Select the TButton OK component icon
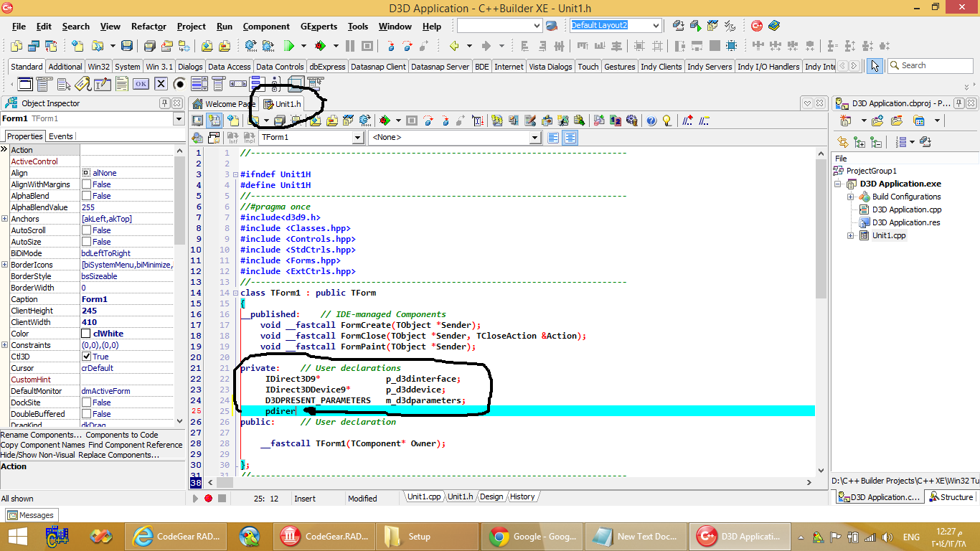 [x=141, y=84]
